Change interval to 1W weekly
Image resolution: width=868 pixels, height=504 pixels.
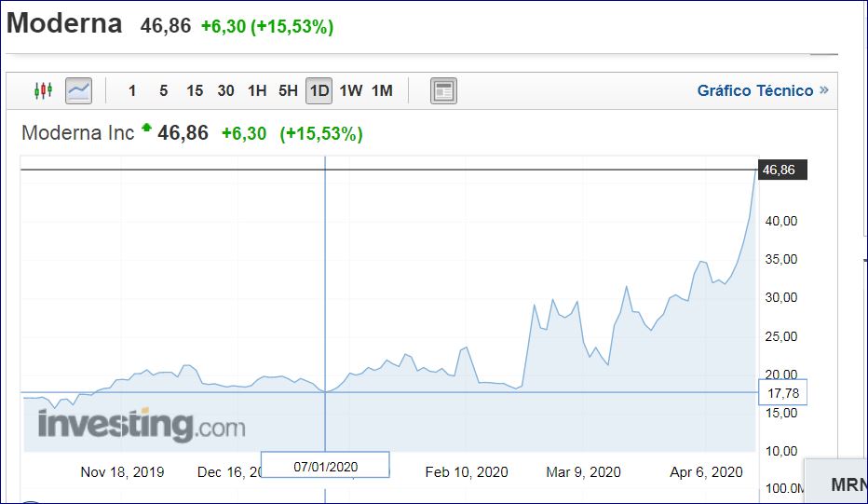pos(351,91)
